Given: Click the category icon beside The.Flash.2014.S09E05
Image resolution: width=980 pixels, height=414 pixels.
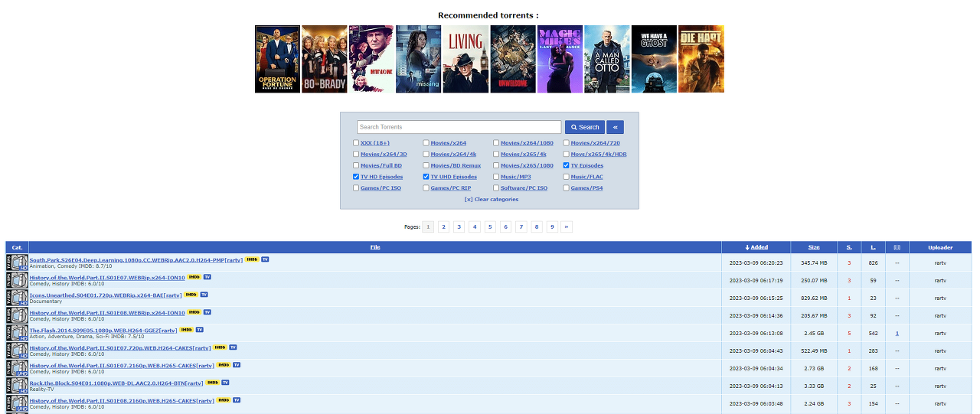Looking at the screenshot, I should pos(18,333).
